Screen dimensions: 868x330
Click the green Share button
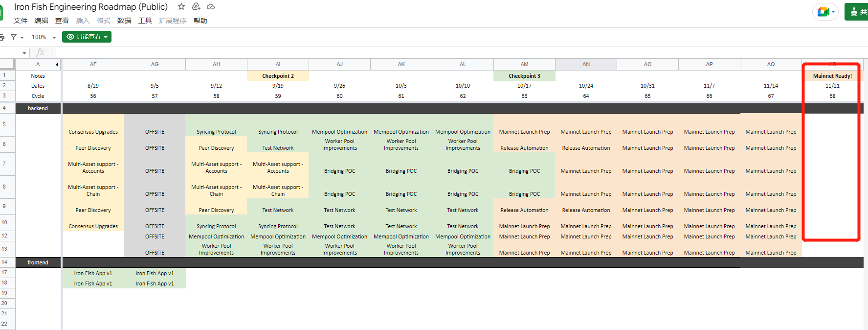pyautogui.click(x=856, y=12)
